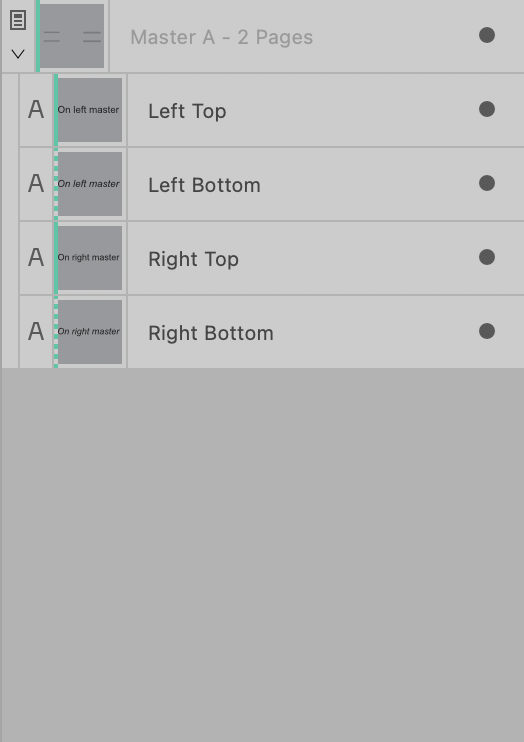This screenshot has width=524, height=742.
Task: Select the Master A thumbnail preview
Action: (x=72, y=36)
